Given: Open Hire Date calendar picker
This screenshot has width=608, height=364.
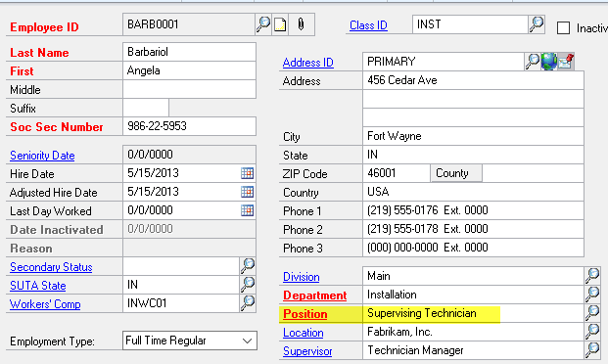Looking at the screenshot, I should tap(247, 173).
